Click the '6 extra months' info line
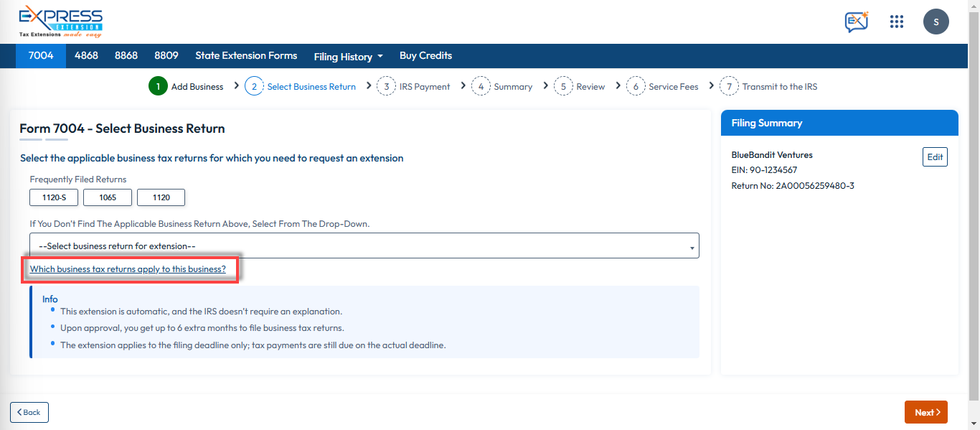The width and height of the screenshot is (980, 430). click(202, 328)
